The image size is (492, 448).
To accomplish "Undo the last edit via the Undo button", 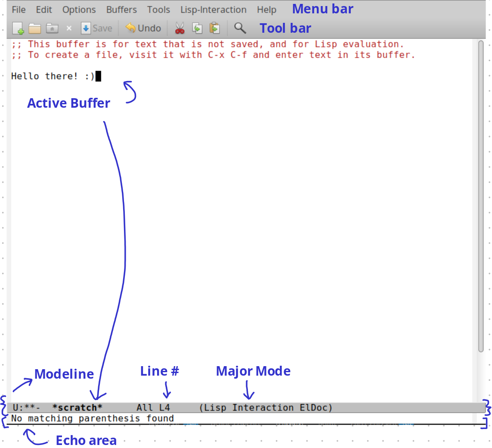I will [x=143, y=28].
